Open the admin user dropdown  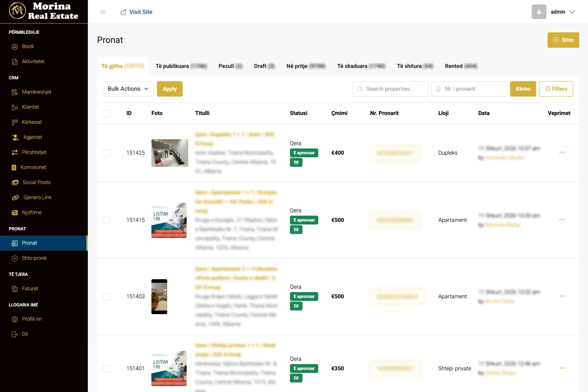point(562,12)
